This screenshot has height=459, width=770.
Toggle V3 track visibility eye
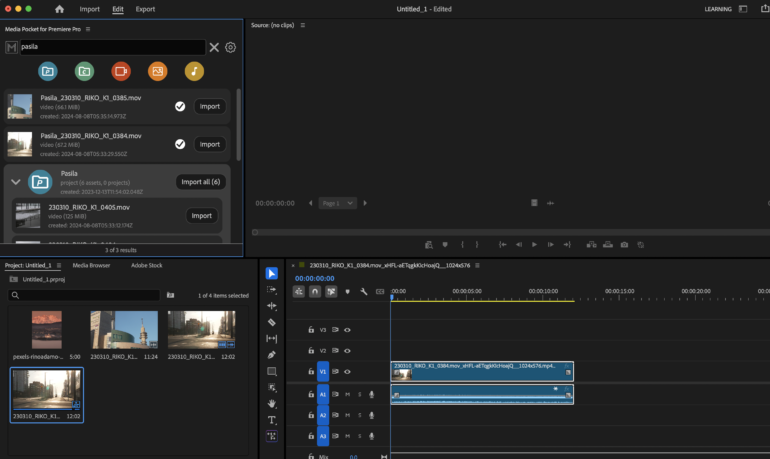pos(347,330)
